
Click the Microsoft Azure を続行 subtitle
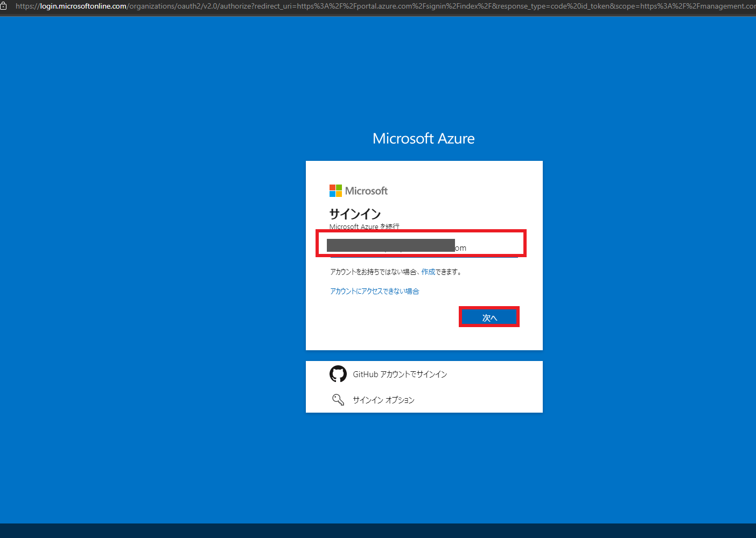365,226
